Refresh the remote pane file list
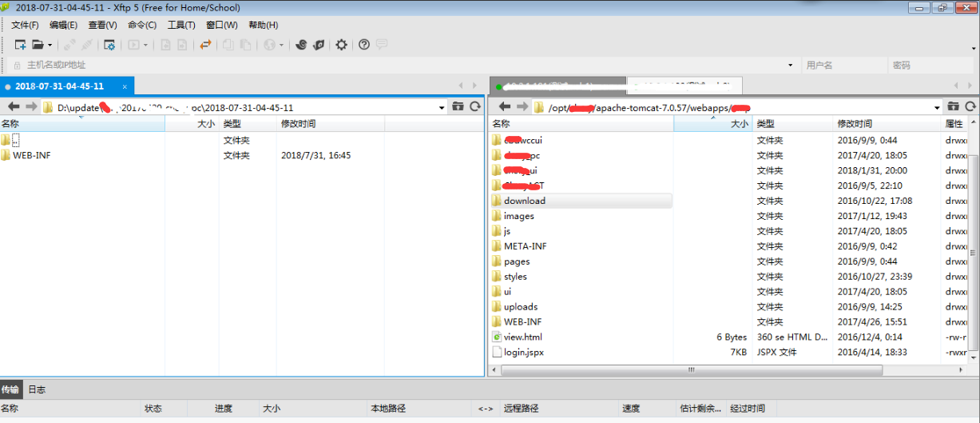The height and width of the screenshot is (423, 980). (970, 106)
